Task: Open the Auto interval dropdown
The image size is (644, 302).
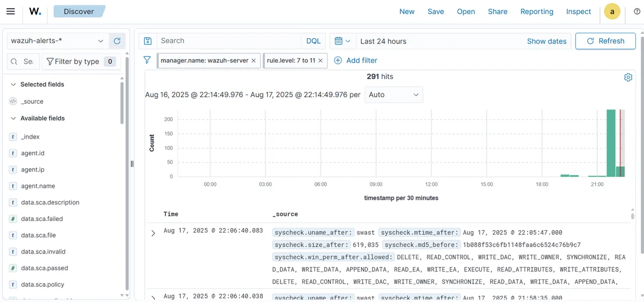Action: click(394, 95)
